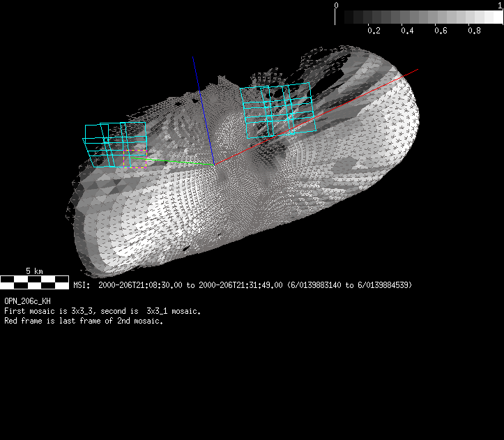Click the 0.4 label on grayscale bar
This screenshot has width=504, height=440.
click(407, 31)
